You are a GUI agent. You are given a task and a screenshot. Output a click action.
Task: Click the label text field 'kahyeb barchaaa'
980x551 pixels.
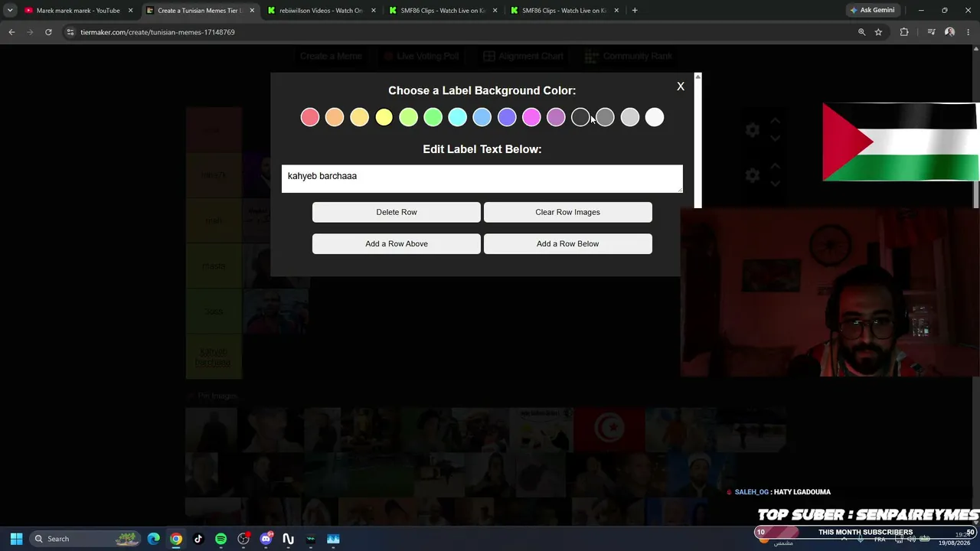tap(482, 178)
